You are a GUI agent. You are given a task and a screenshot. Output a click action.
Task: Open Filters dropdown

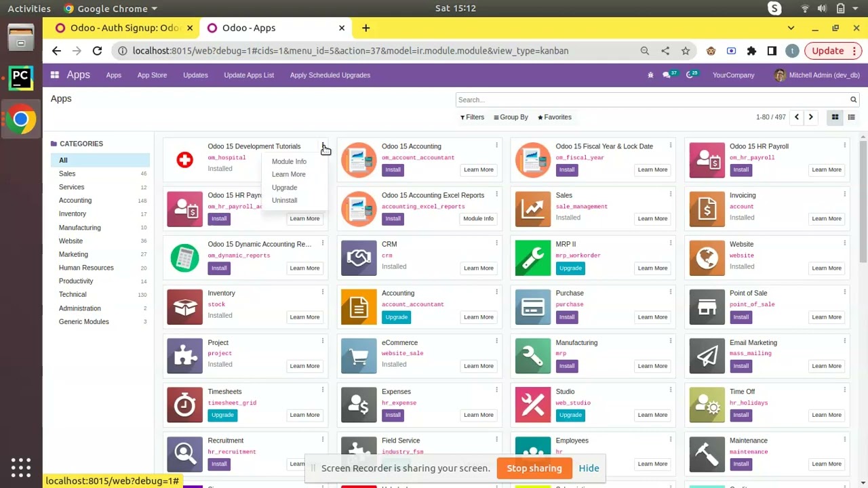pyautogui.click(x=472, y=117)
